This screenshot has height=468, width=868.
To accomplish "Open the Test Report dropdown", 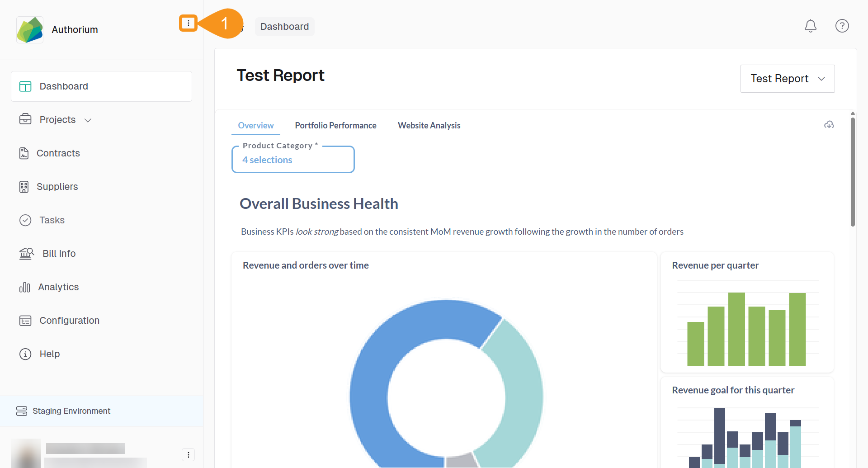I will click(787, 79).
